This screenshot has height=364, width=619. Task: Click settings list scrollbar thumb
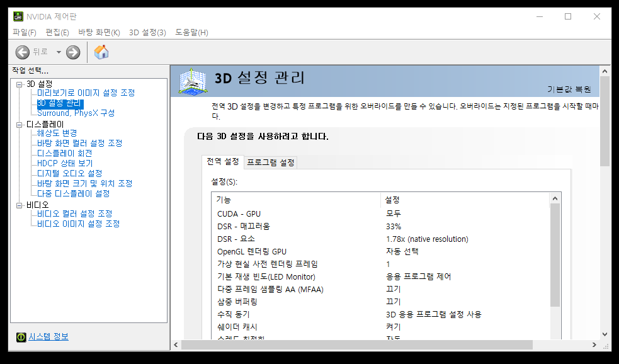(x=555, y=255)
